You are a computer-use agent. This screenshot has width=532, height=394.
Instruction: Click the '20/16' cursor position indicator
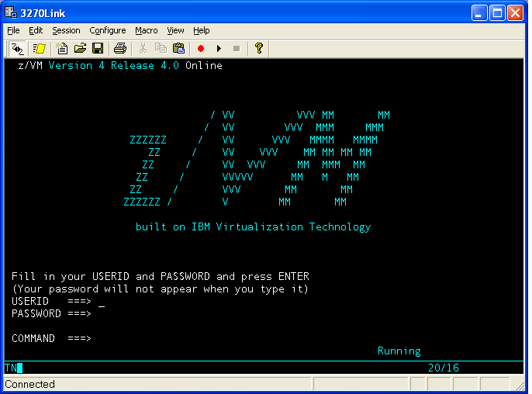coord(443,368)
